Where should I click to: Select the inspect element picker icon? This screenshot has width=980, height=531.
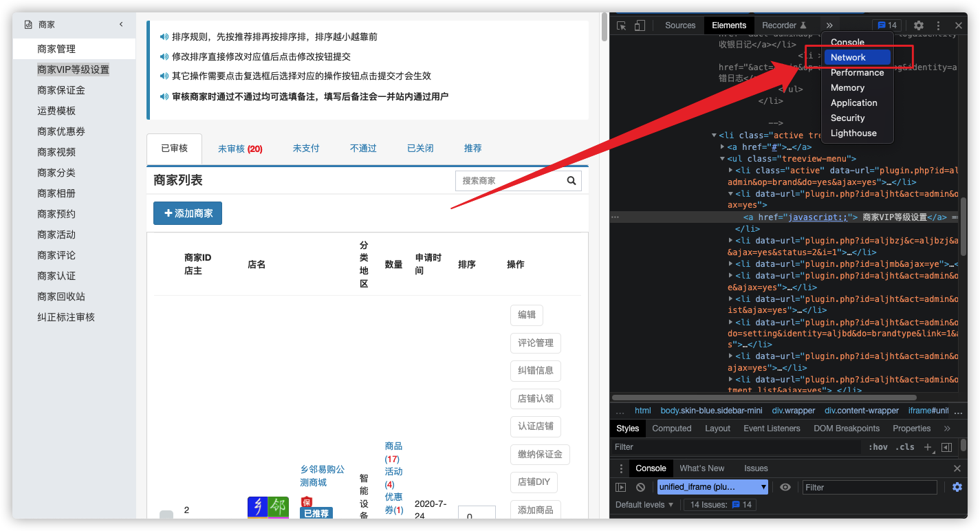(622, 25)
